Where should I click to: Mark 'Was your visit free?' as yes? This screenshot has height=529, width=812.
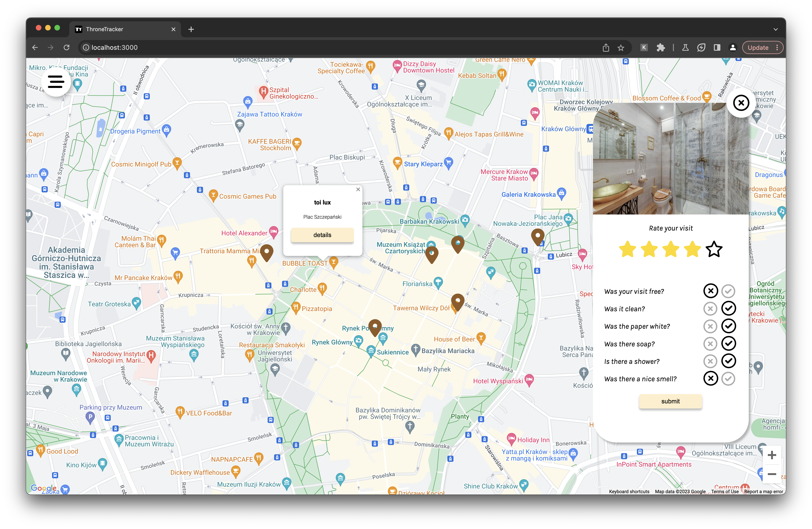[x=728, y=291]
